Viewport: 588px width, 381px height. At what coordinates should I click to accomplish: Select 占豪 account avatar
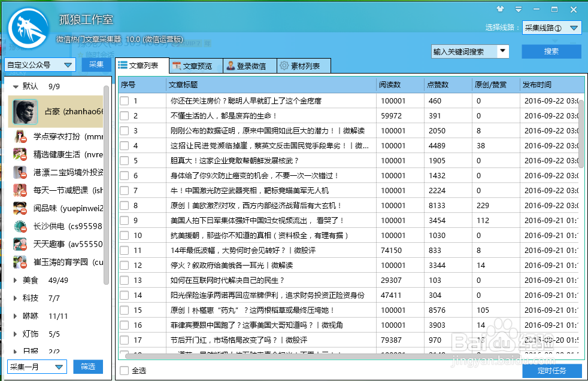tap(25, 112)
